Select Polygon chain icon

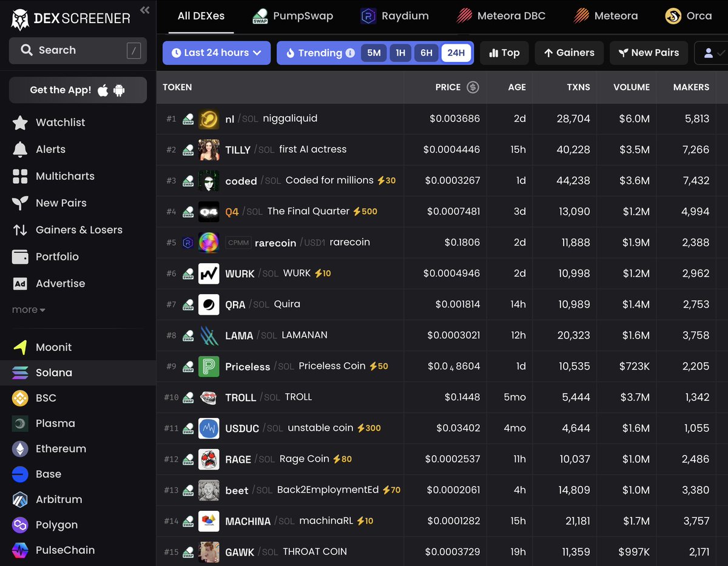pos(20,525)
